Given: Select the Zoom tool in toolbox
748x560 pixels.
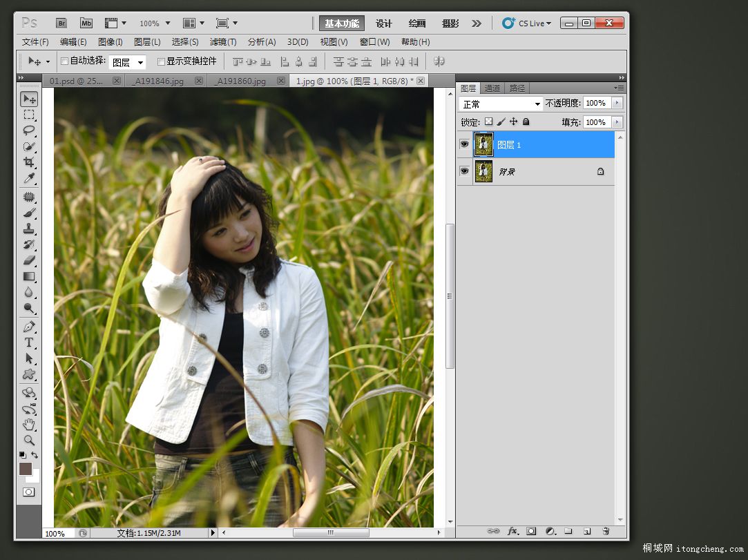Looking at the screenshot, I should (29, 440).
